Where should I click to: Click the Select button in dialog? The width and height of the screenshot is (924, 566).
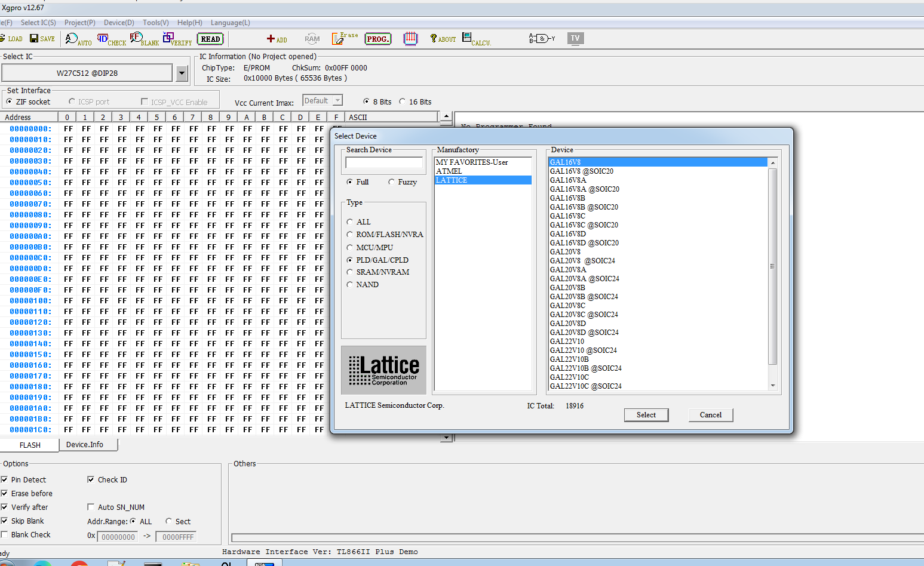click(x=646, y=415)
